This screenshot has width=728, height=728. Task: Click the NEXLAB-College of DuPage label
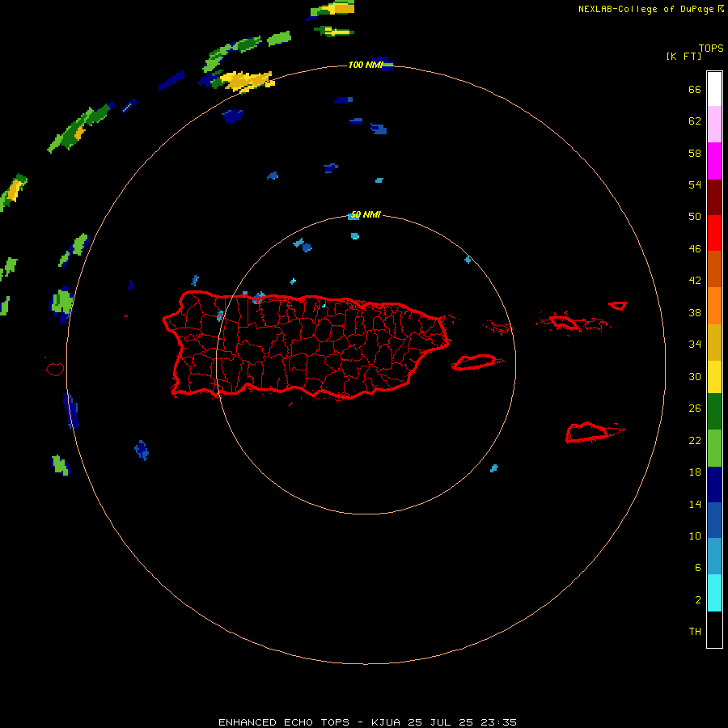coord(645,9)
